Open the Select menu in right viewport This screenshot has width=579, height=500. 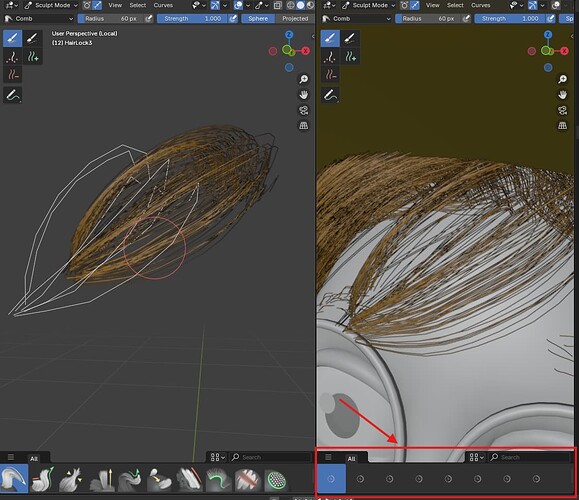pyautogui.click(x=455, y=5)
